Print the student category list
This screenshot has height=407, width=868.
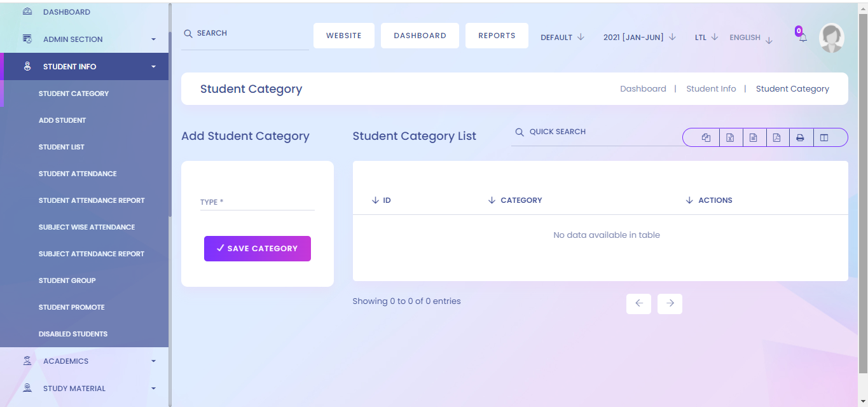coord(801,137)
